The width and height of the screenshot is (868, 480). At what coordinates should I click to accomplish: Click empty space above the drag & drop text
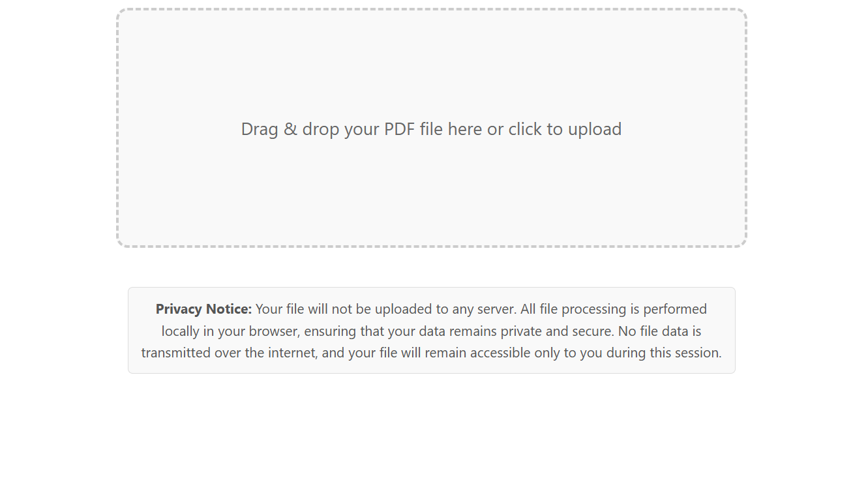point(431,65)
